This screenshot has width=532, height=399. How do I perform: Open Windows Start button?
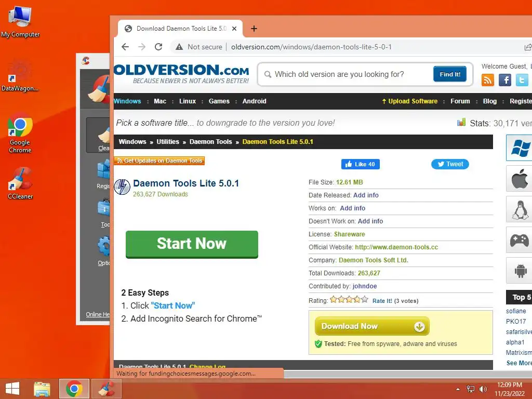[x=12, y=389]
